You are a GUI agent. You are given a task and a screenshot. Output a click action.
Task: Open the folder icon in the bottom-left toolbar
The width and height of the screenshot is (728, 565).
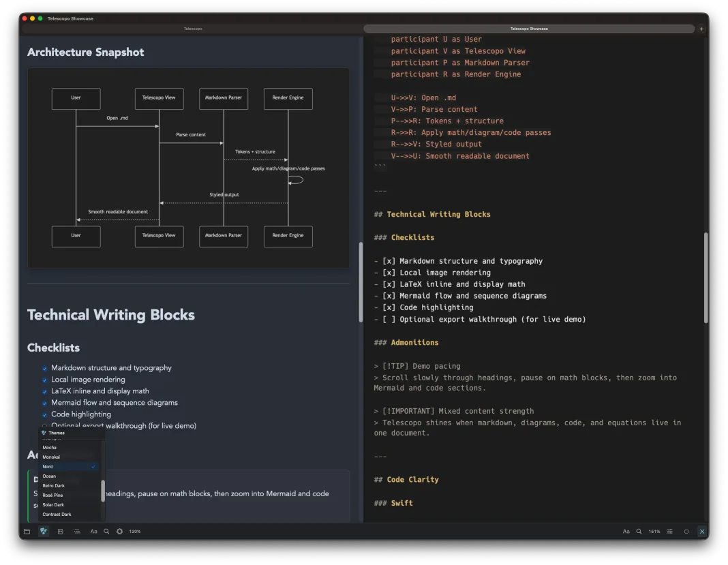(27, 531)
